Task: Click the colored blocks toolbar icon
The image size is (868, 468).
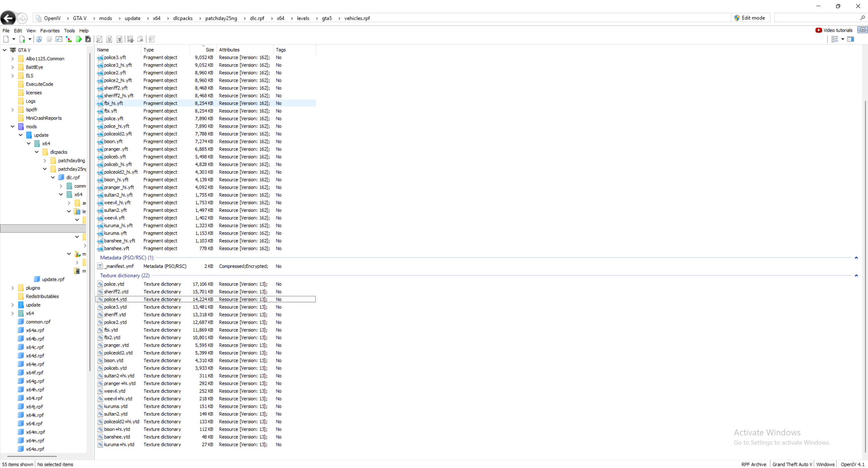Action: pos(69,39)
